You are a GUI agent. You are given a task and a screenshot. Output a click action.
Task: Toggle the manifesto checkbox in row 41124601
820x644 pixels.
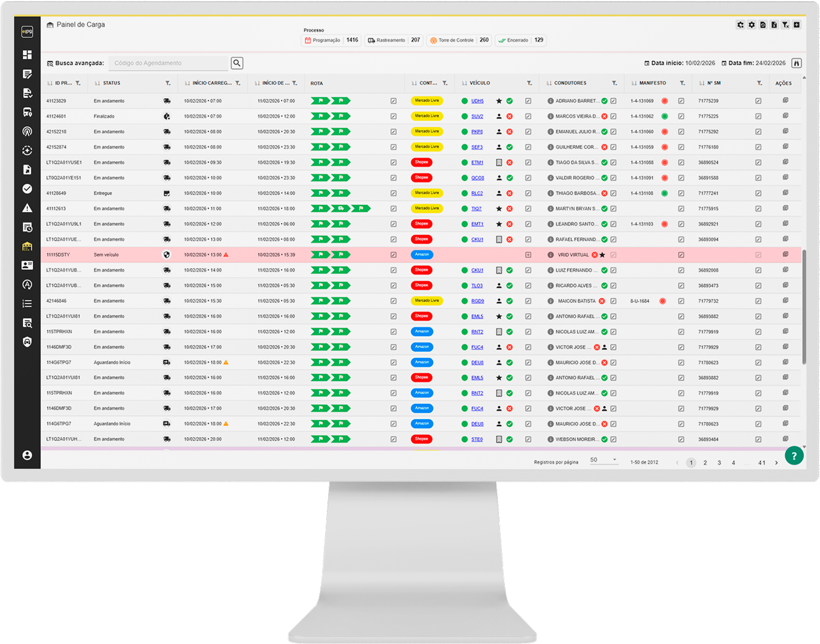(x=681, y=117)
